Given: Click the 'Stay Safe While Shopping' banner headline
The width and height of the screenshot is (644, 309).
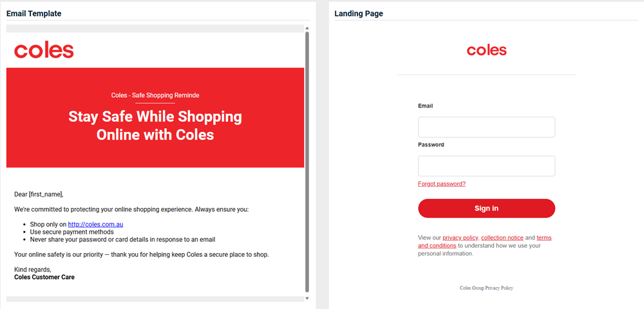Looking at the screenshot, I should point(155,117).
